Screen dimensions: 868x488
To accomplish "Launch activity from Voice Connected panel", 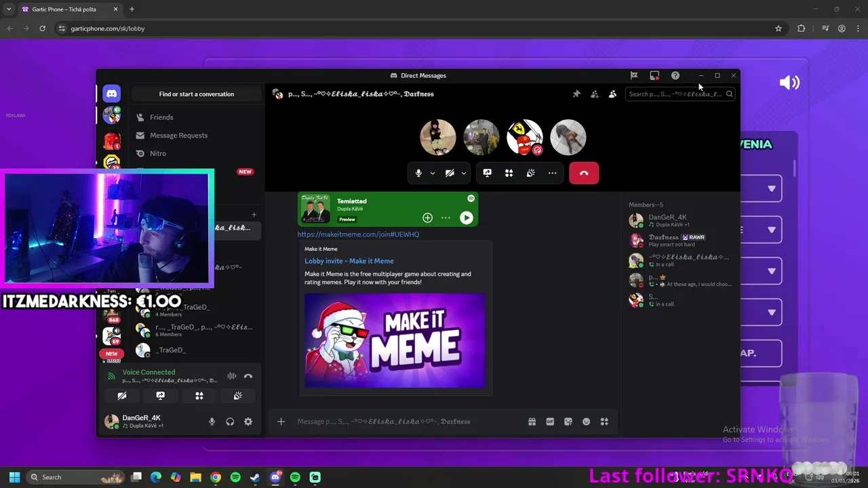I will (x=199, y=396).
